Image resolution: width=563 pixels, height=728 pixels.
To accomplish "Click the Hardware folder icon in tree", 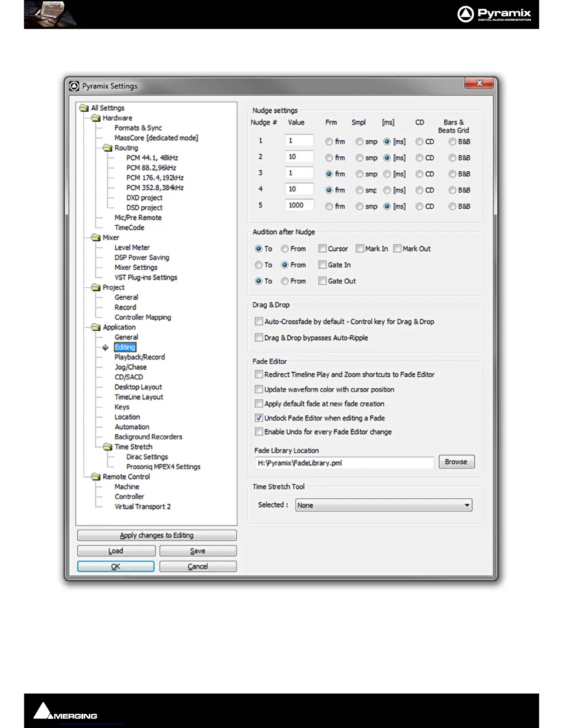I will (96, 118).
